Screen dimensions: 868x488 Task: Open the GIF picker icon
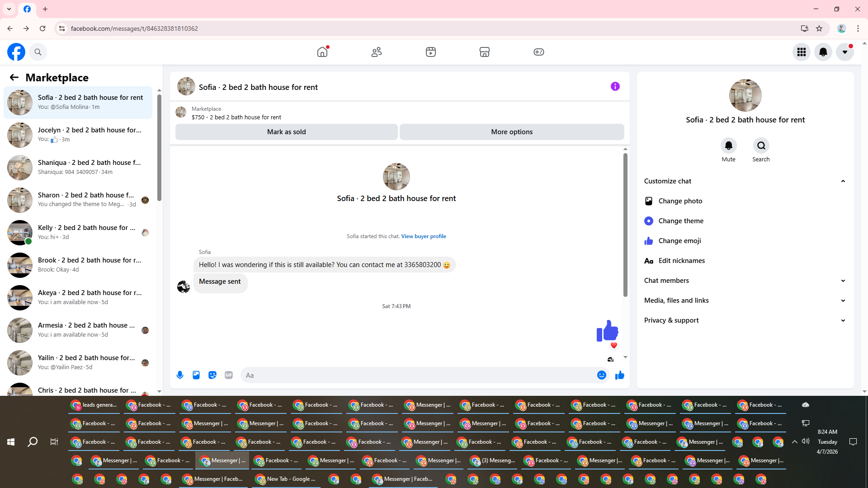coord(229,375)
